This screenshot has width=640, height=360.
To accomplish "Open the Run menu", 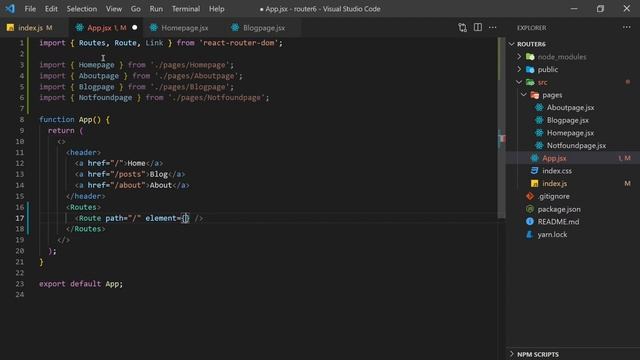I will pyautogui.click(x=156, y=9).
